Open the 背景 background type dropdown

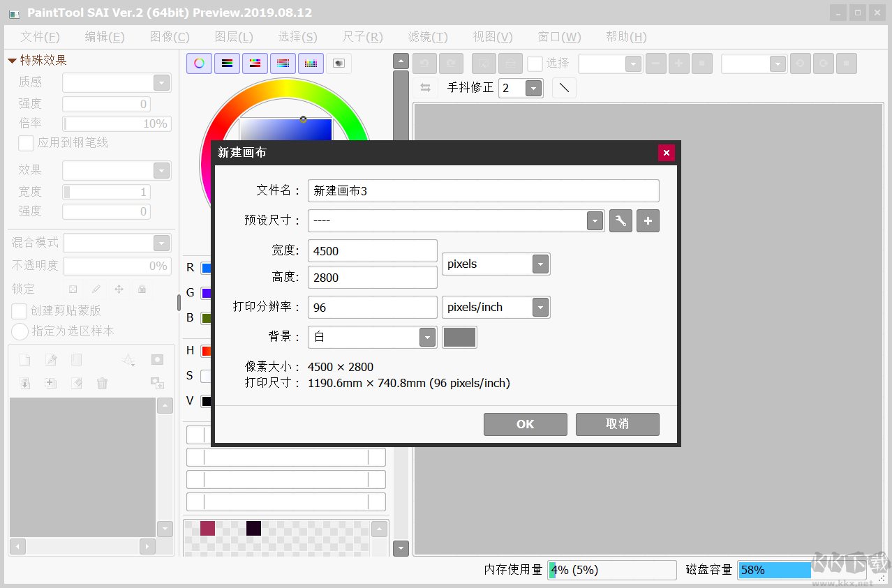(x=426, y=337)
